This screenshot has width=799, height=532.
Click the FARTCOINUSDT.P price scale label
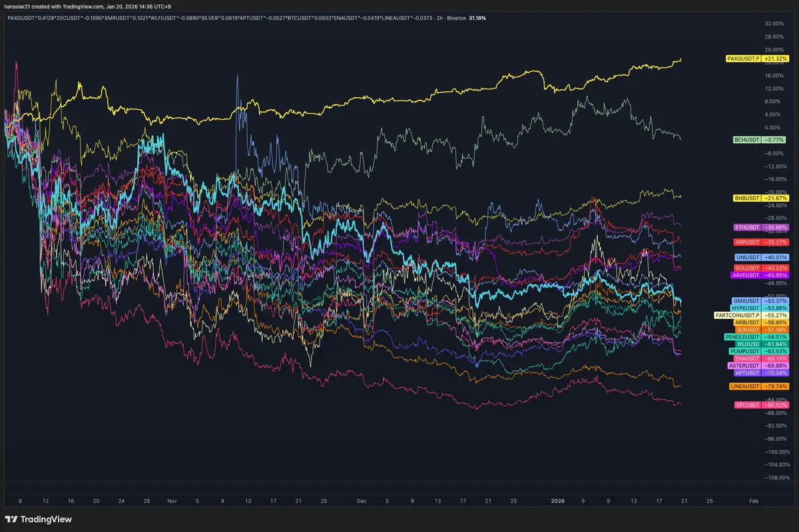tap(751, 315)
